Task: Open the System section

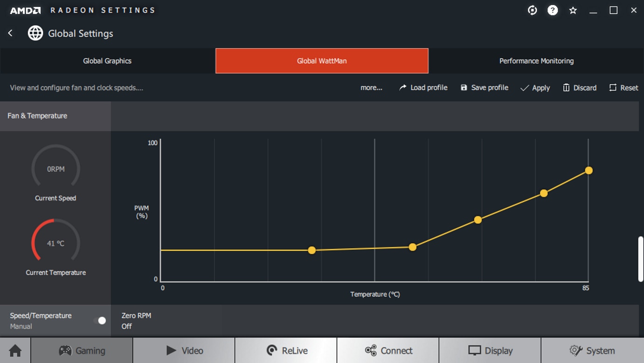Action: coord(593,350)
